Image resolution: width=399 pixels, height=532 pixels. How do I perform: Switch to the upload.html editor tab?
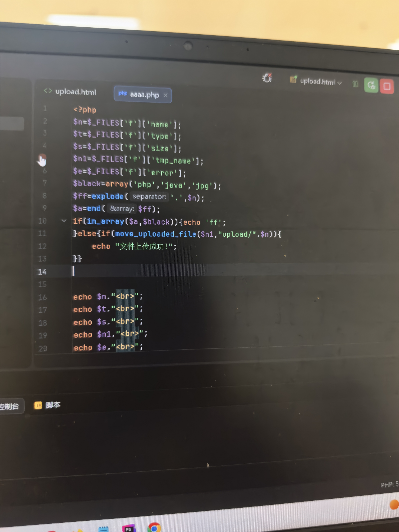click(x=75, y=92)
